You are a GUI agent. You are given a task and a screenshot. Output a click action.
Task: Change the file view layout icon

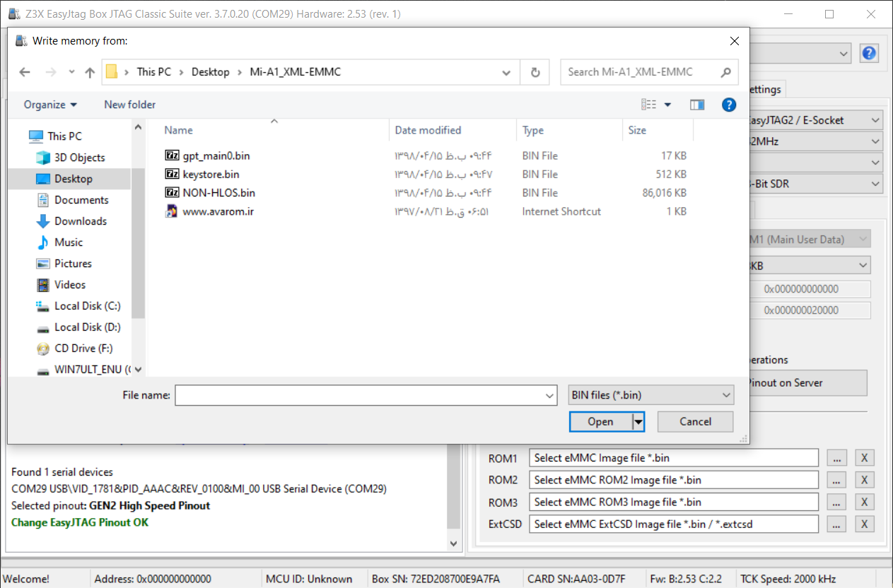[648, 105]
